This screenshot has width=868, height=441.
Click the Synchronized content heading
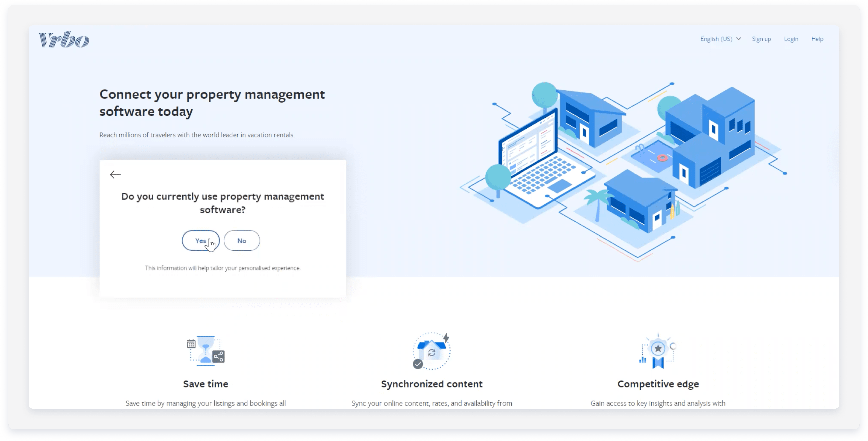[x=432, y=384]
